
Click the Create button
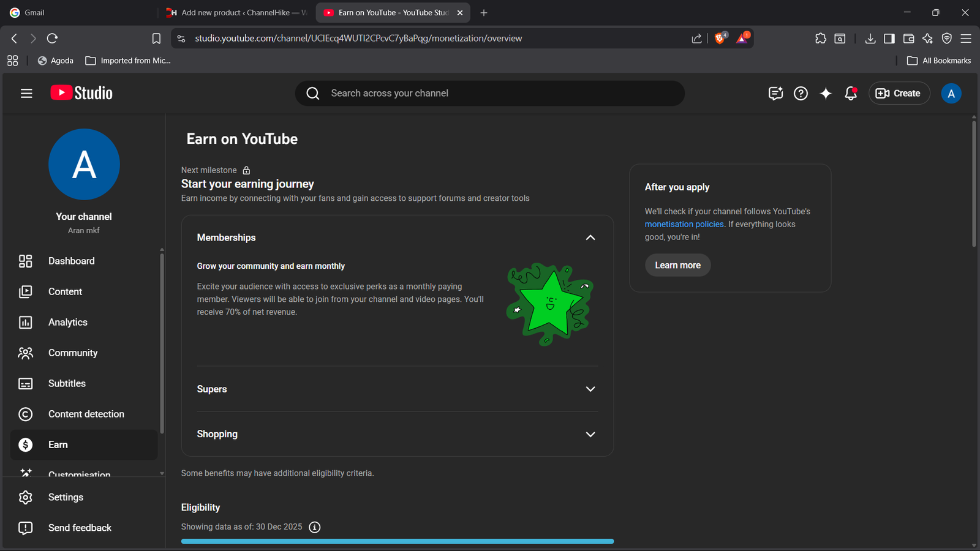(x=899, y=93)
